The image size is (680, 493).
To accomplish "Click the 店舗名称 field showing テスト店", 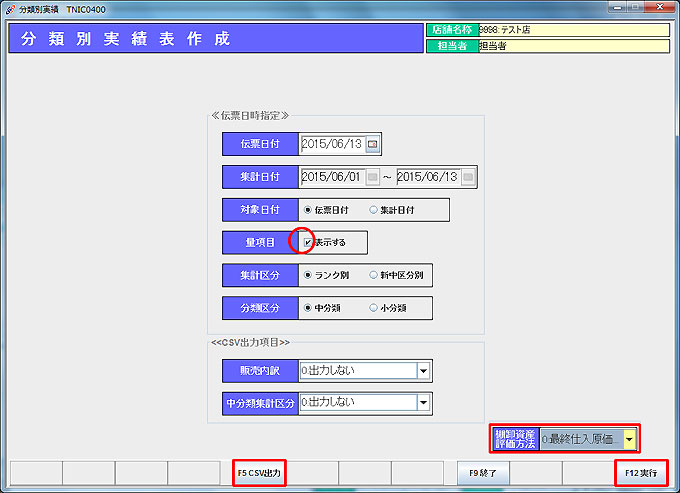I will (574, 30).
